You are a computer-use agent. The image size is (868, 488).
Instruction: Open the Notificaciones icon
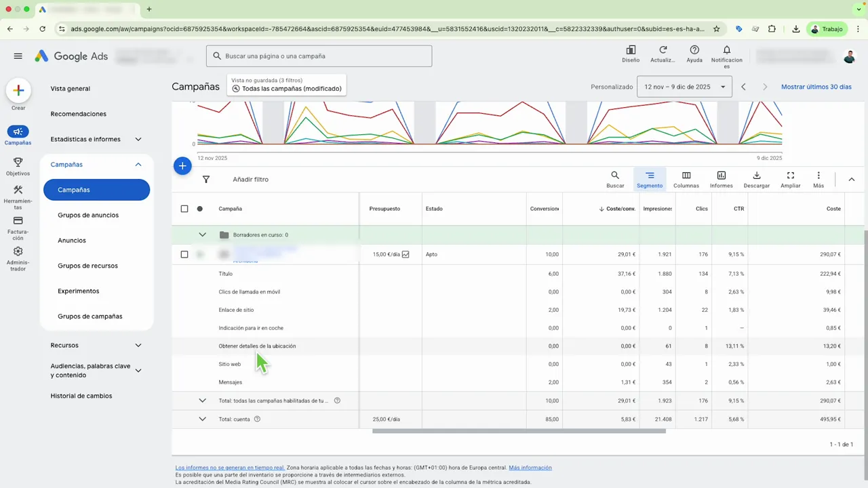[726, 51]
